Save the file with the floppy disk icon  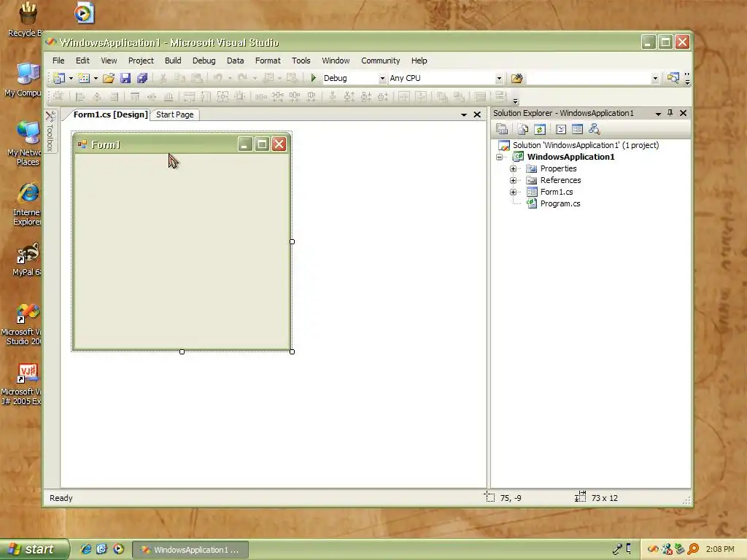125,78
